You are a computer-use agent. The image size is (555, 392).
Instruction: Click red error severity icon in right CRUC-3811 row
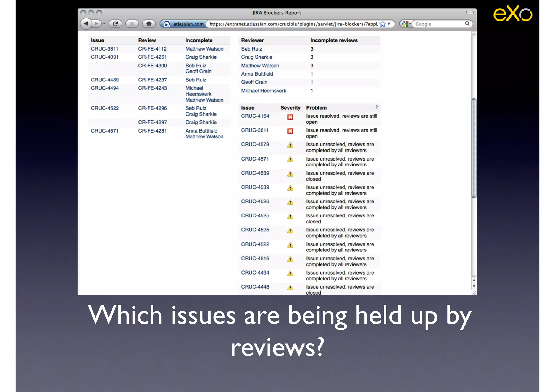290,131
